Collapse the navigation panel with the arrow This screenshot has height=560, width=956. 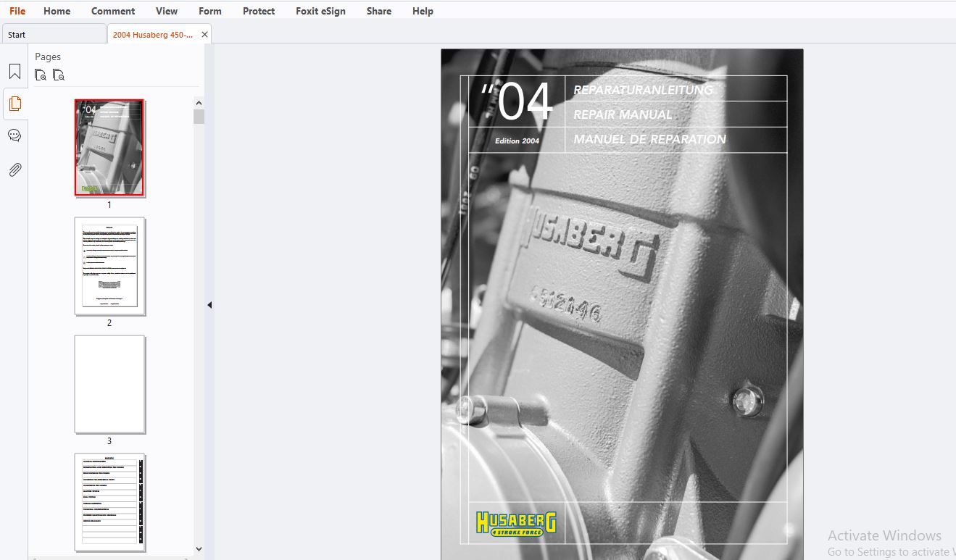(x=209, y=305)
